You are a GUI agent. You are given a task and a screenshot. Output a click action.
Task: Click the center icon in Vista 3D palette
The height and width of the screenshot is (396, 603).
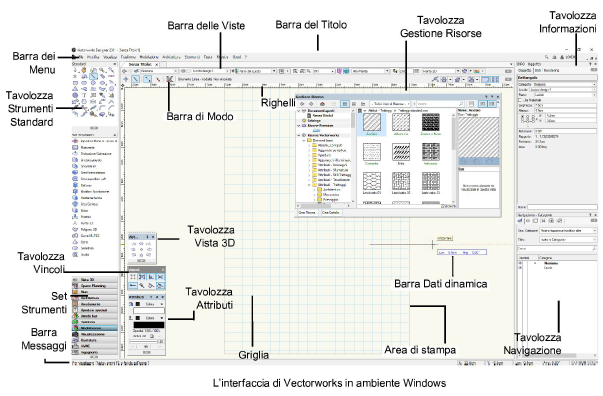[x=142, y=250]
